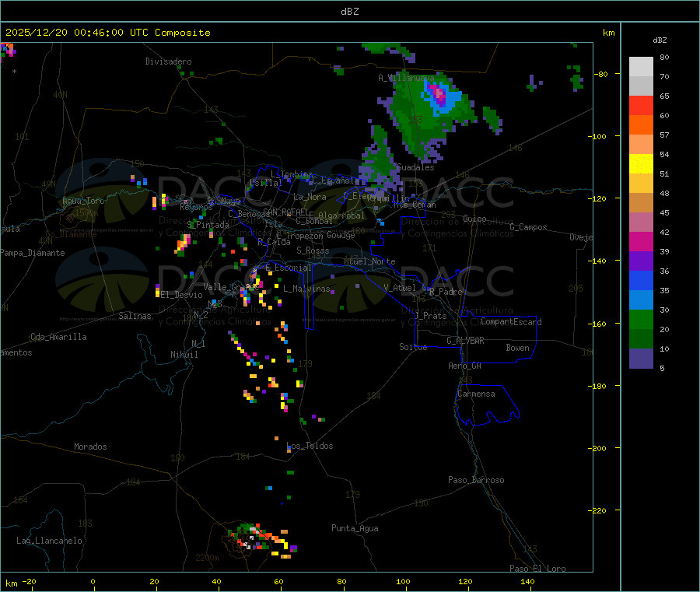Click the 'Valle_Grande' map label
The width and height of the screenshot is (700, 592).
click(231, 287)
